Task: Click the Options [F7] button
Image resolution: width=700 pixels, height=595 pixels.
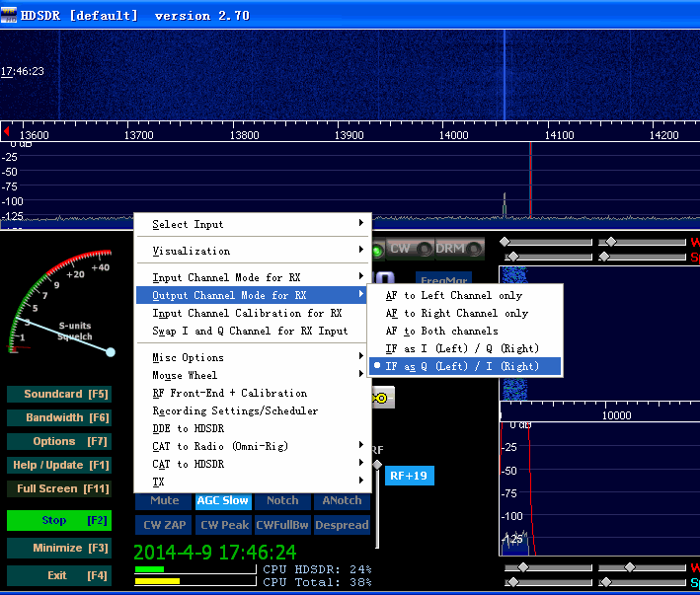Action: pyautogui.click(x=59, y=441)
